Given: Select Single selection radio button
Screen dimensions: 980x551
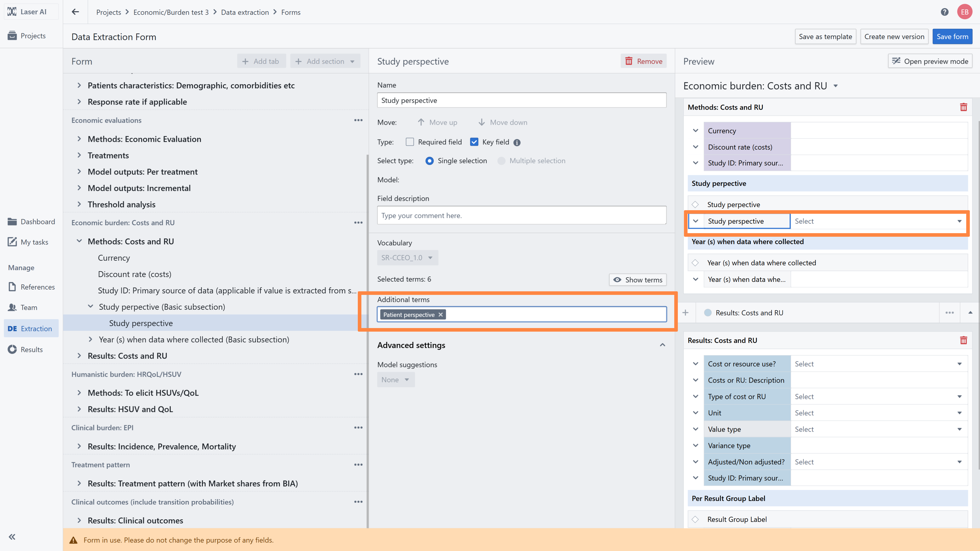Looking at the screenshot, I should click(430, 161).
